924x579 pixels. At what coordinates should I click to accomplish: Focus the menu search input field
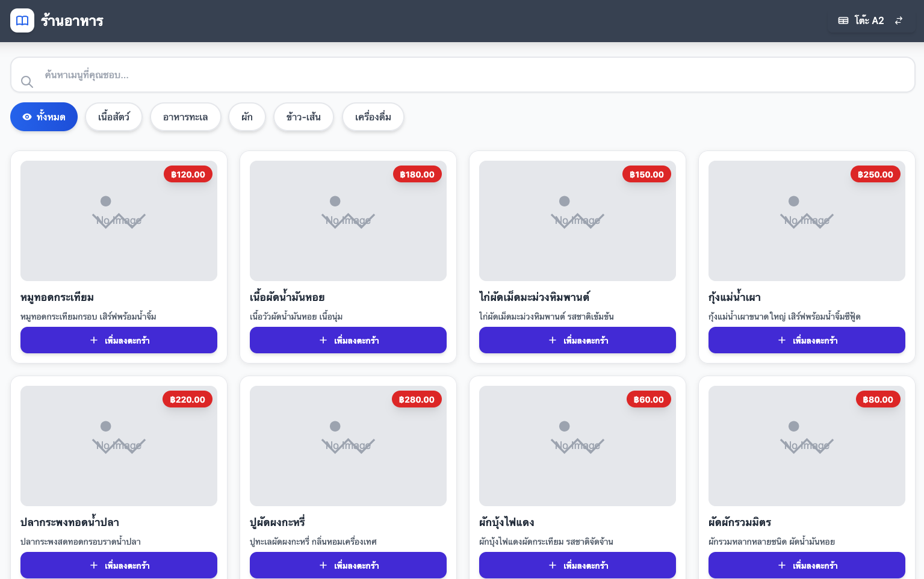(470, 75)
